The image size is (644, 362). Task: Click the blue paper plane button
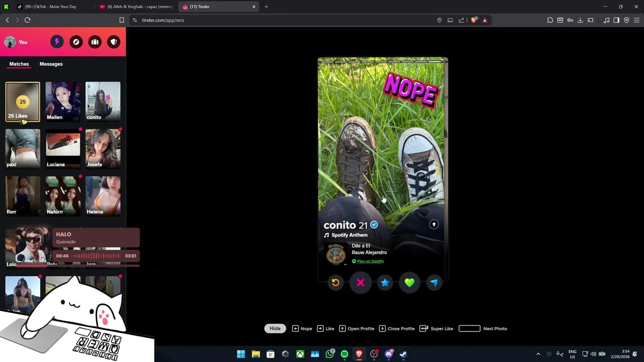(434, 283)
